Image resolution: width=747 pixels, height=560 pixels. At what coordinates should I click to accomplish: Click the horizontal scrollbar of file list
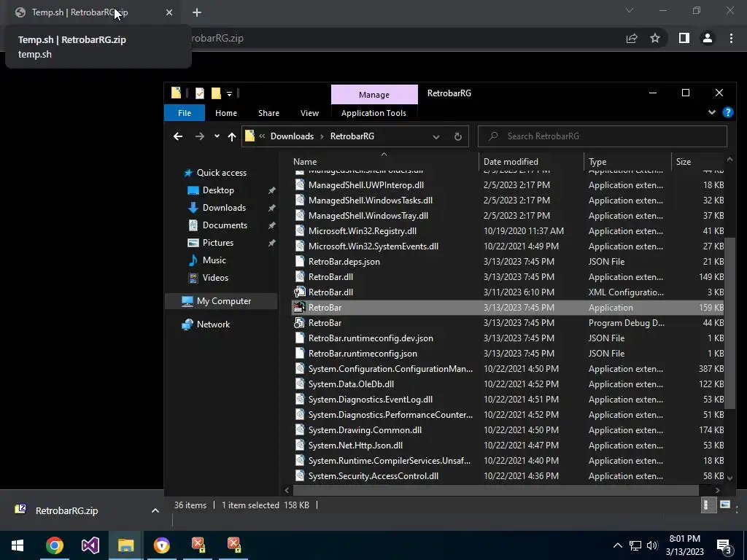tap(495, 490)
